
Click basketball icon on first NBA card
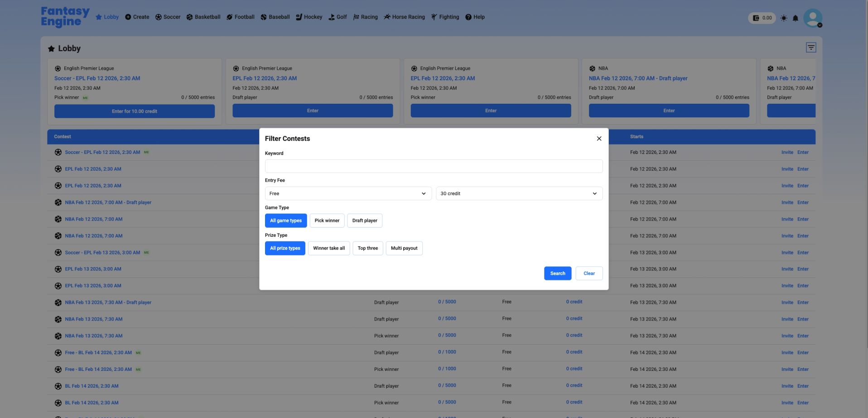tap(592, 68)
